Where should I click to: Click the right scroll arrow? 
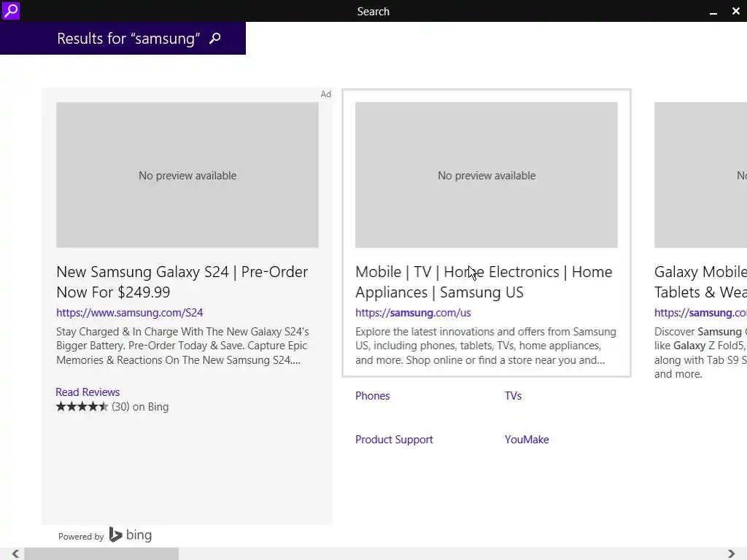coord(731,554)
